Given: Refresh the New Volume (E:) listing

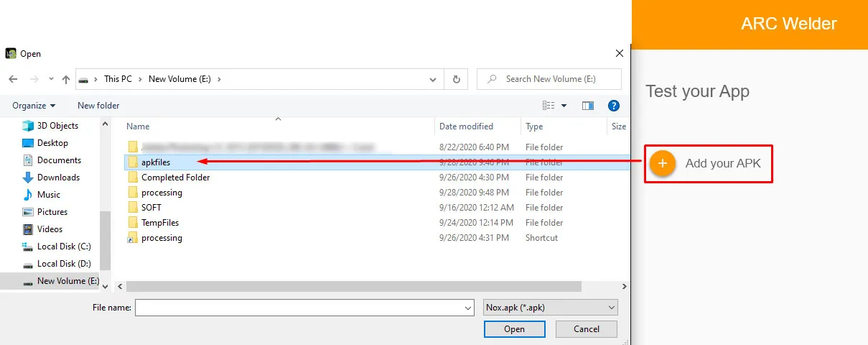Looking at the screenshot, I should coord(456,79).
